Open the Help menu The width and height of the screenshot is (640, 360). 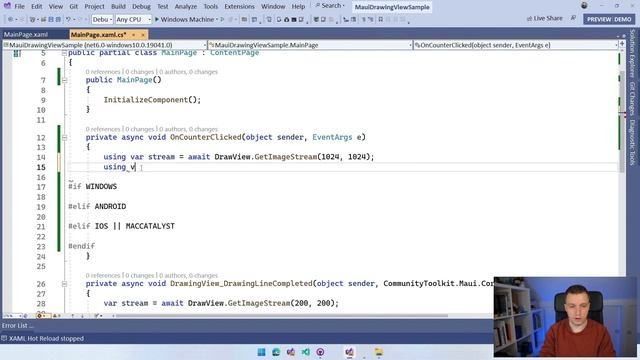click(298, 6)
